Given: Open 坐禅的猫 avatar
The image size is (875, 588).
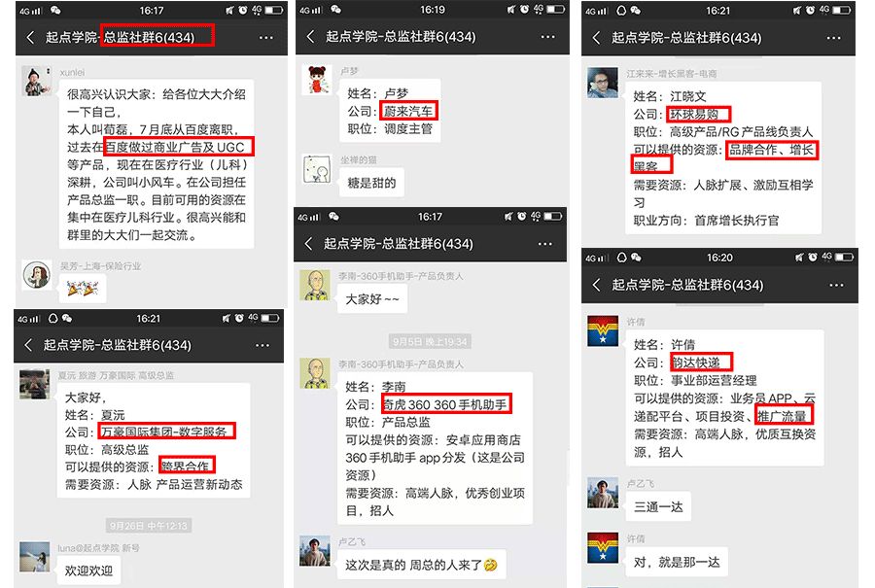Looking at the screenshot, I should [316, 169].
